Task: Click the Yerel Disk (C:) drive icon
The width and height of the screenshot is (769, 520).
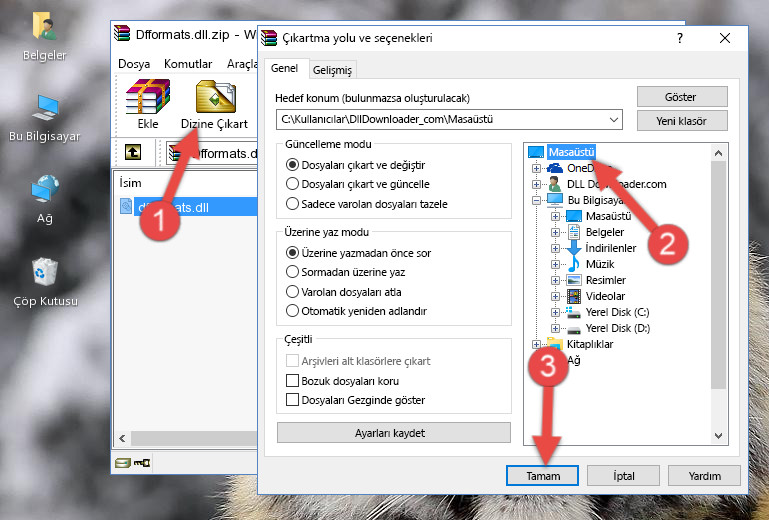Action: coord(573,312)
